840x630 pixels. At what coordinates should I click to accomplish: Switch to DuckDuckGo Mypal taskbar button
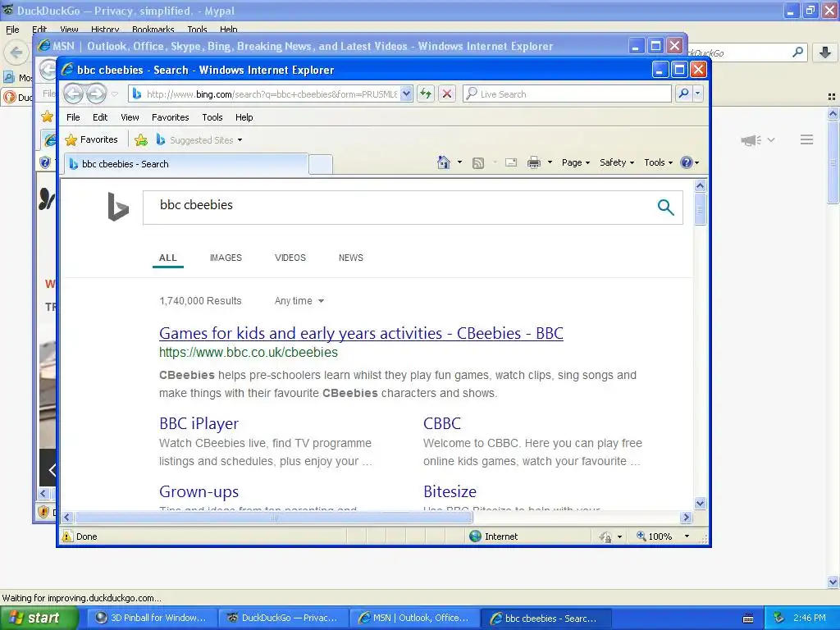[x=283, y=618]
